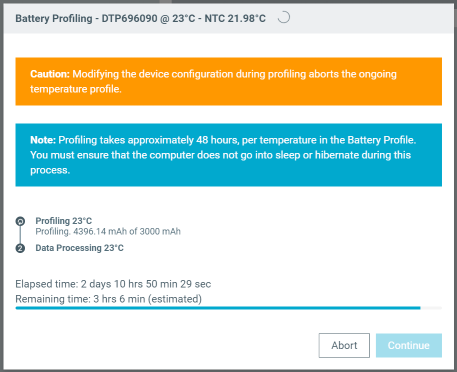The width and height of the screenshot is (457, 372).
Task: Click the unfilled grey end of progress bar
Action: (431, 308)
